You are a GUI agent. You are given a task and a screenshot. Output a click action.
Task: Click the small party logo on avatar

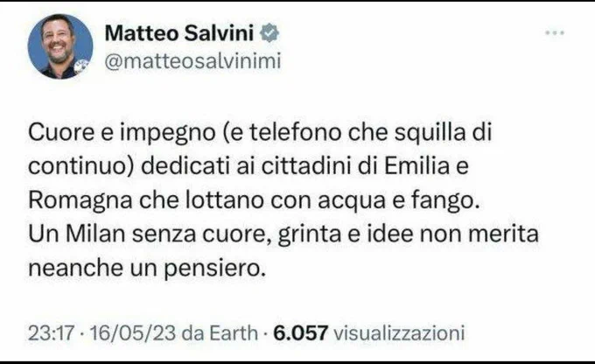pos(81,66)
